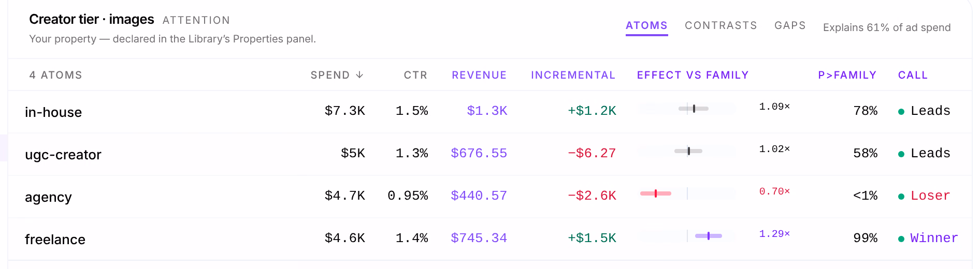Click the freelance purple effect bar
The width and height of the screenshot is (980, 269).
[x=709, y=236]
